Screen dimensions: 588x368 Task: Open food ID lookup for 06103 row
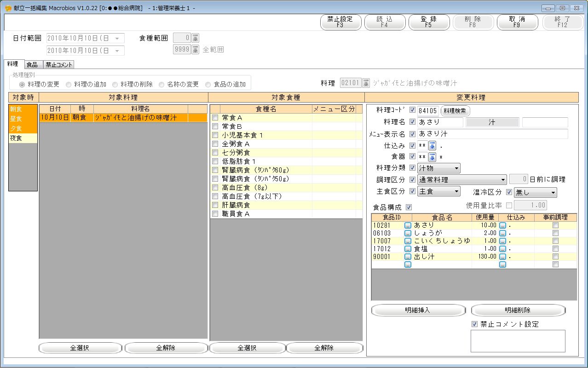coord(408,233)
